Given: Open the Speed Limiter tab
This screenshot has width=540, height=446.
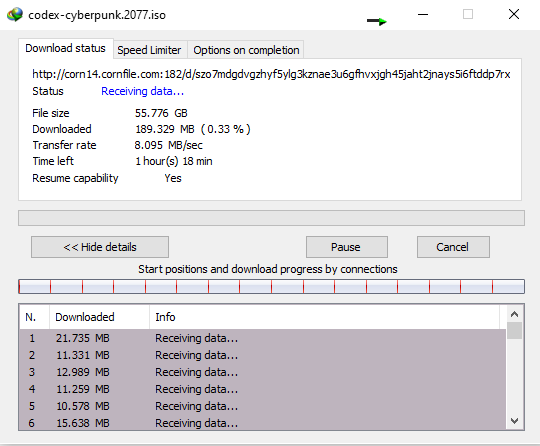Looking at the screenshot, I should (149, 50).
